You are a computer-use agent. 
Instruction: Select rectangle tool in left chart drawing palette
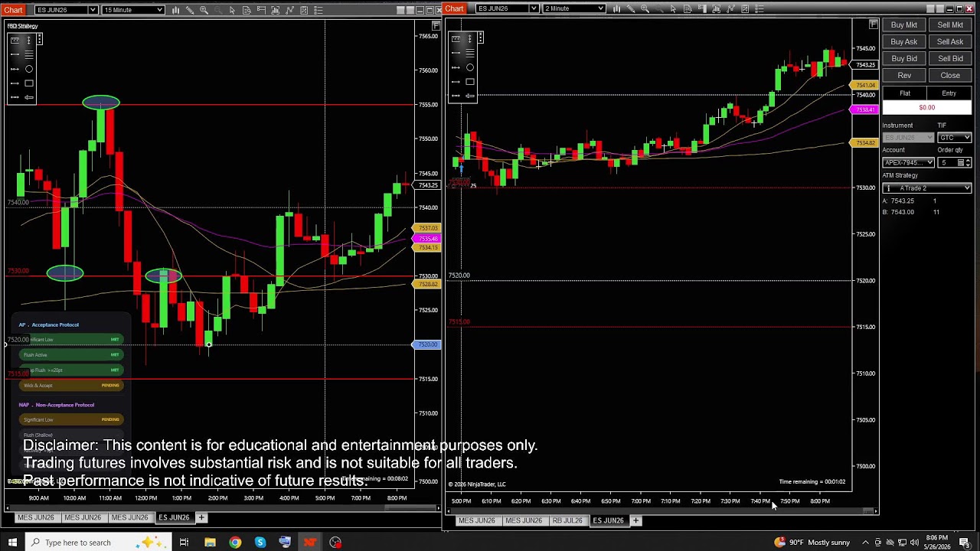pyautogui.click(x=29, y=83)
